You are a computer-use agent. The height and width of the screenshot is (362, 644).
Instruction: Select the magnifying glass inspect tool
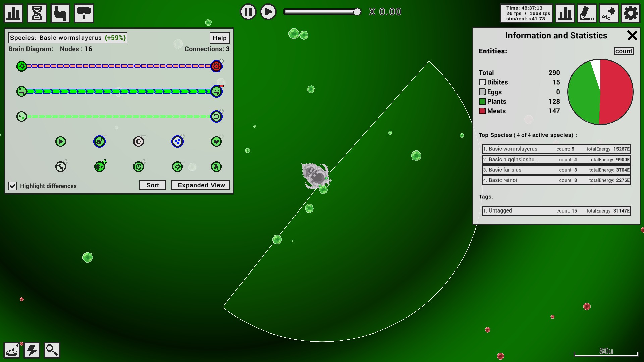pos(52,350)
